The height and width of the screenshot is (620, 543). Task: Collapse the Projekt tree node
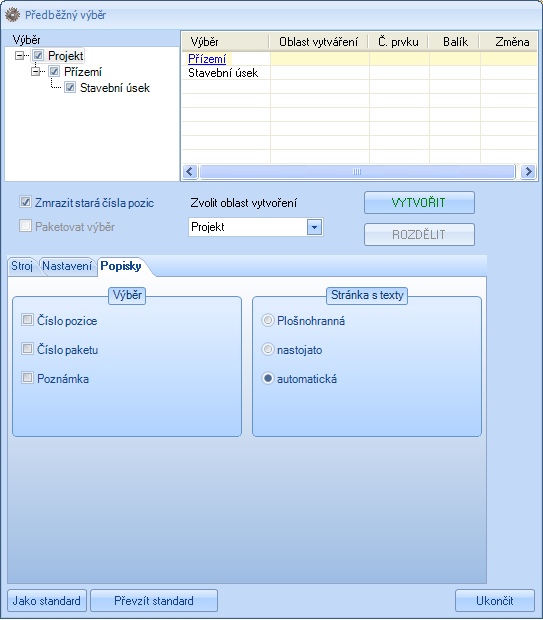19,55
